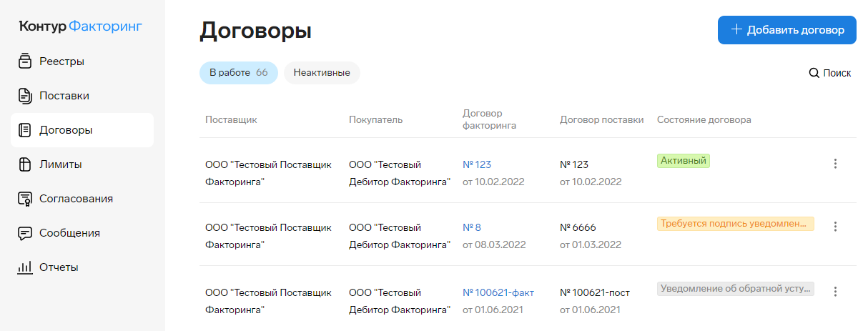Click the Отчеты bar chart icon
The width and height of the screenshot is (868, 331).
25,267
